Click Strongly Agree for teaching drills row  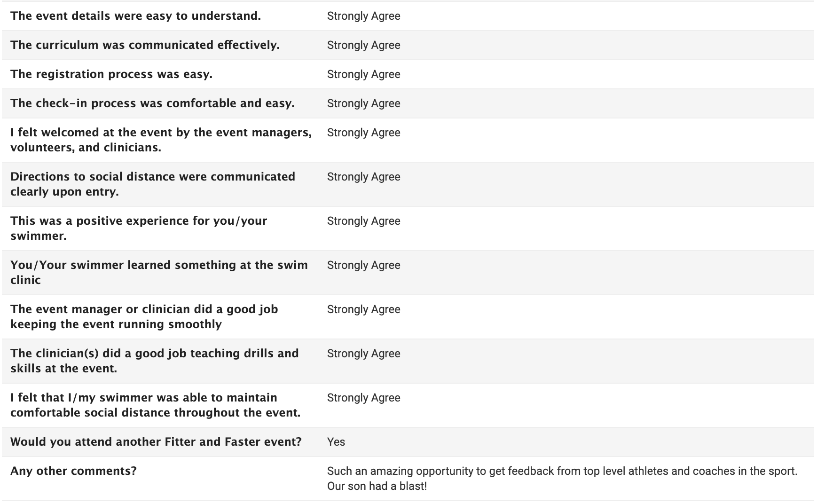(364, 354)
